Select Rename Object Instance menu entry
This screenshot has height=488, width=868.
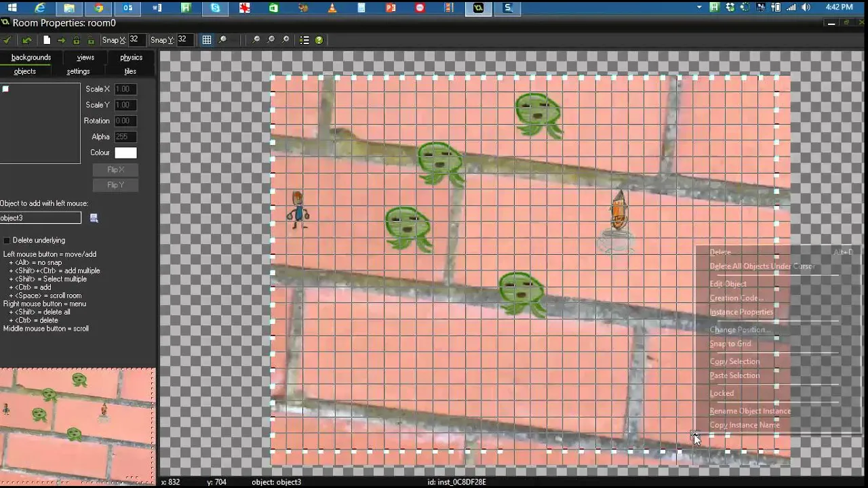[750, 411]
